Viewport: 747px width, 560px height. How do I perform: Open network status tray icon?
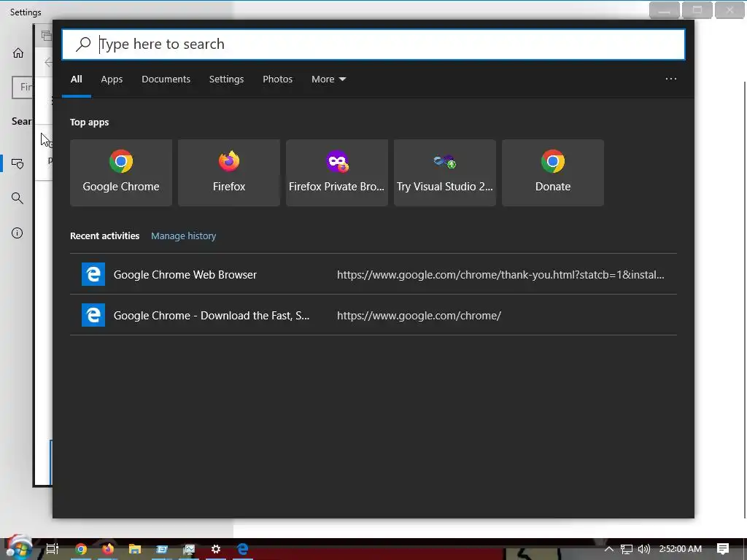[627, 549]
